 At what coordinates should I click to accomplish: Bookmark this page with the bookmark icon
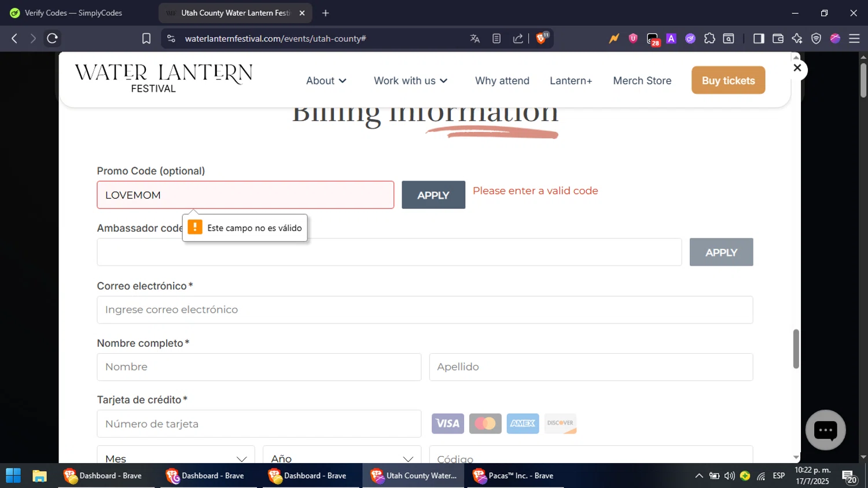pos(146,39)
